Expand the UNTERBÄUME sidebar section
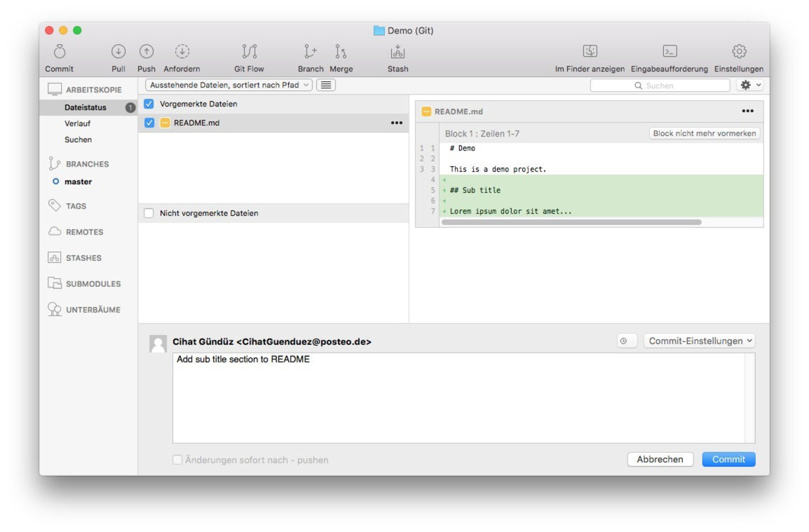 pyautogui.click(x=93, y=310)
